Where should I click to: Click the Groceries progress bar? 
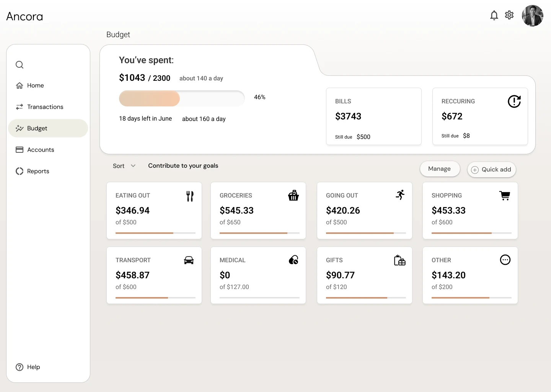[x=259, y=233]
